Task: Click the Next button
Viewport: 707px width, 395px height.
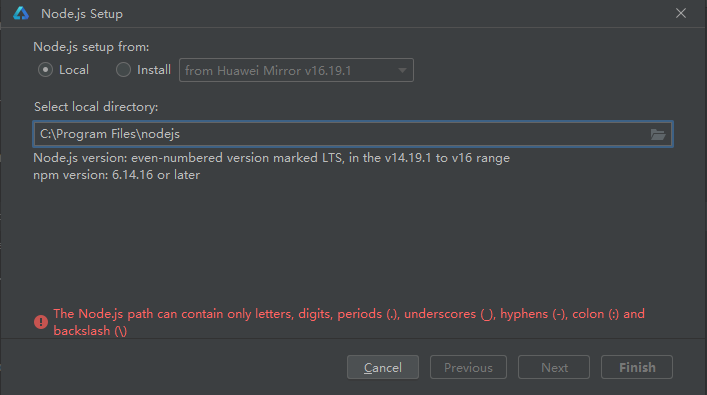Action: pyautogui.click(x=554, y=367)
